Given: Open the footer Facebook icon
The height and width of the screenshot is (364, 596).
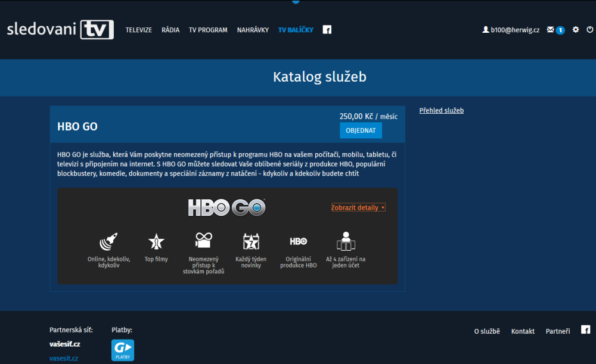Looking at the screenshot, I should click(585, 330).
